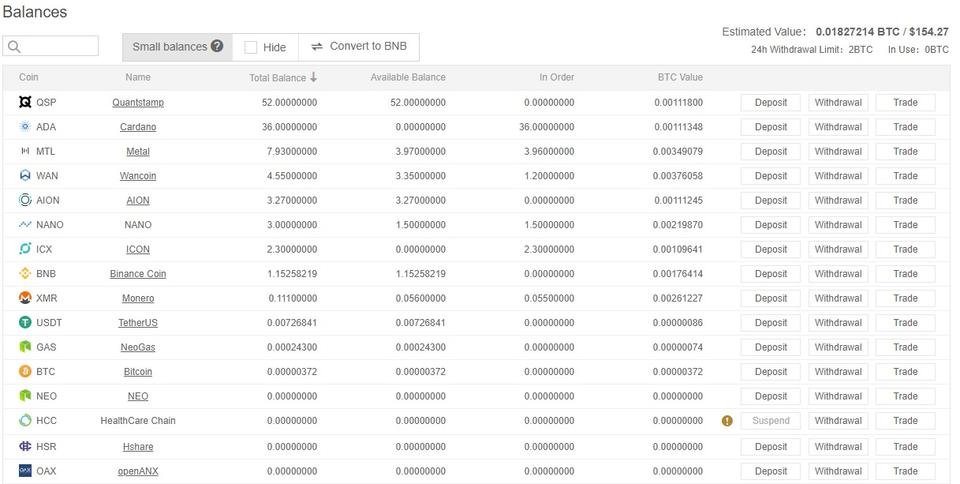Open the Hshare name link

pos(138,447)
